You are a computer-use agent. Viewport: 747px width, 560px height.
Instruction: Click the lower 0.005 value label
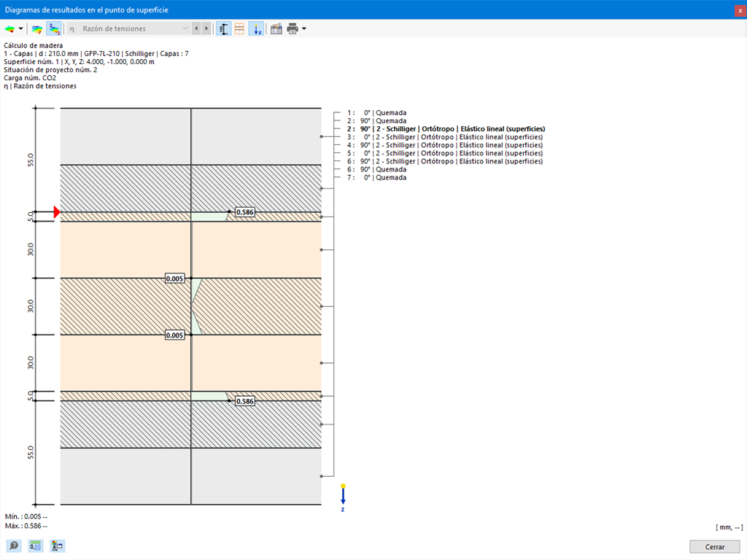pyautogui.click(x=174, y=335)
